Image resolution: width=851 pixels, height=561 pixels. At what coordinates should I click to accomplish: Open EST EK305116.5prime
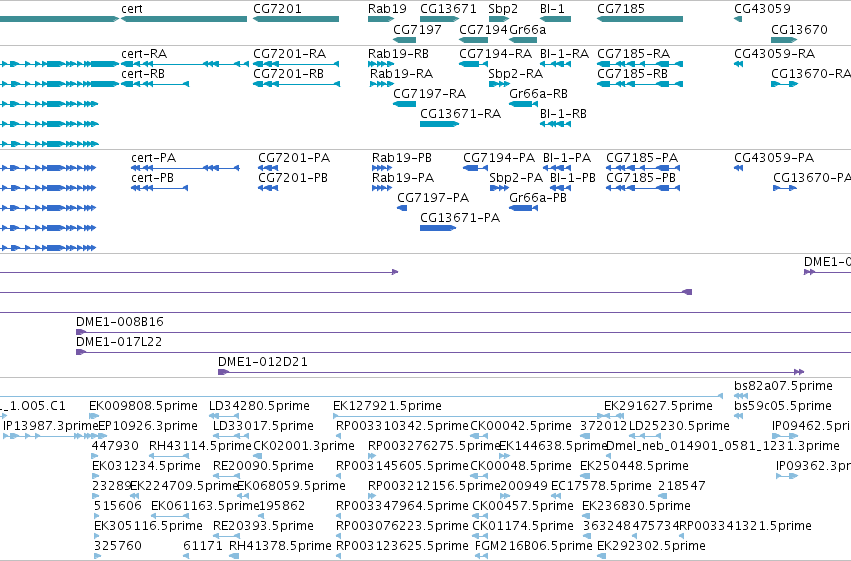(x=148, y=526)
